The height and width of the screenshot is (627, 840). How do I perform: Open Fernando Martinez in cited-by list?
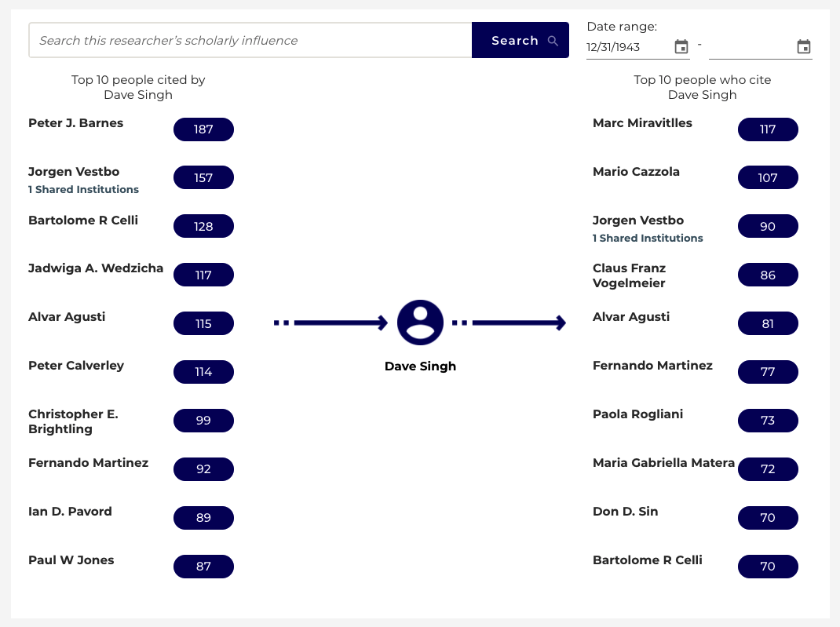coord(89,463)
